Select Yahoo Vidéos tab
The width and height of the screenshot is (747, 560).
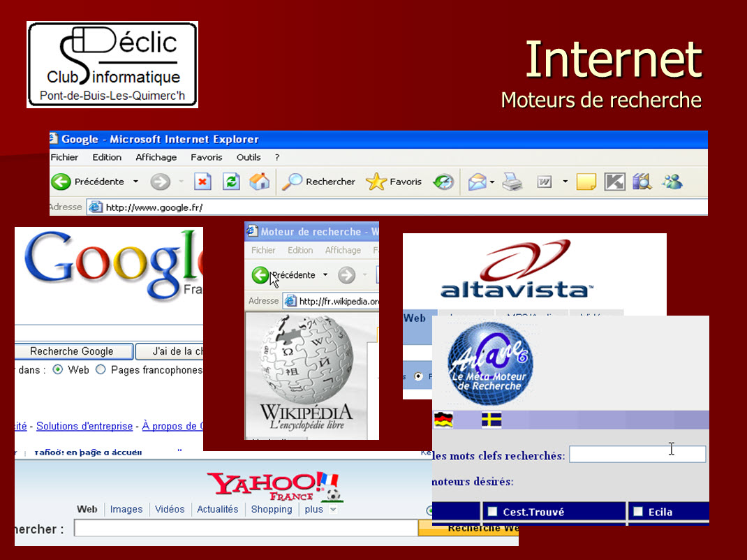[x=170, y=509]
